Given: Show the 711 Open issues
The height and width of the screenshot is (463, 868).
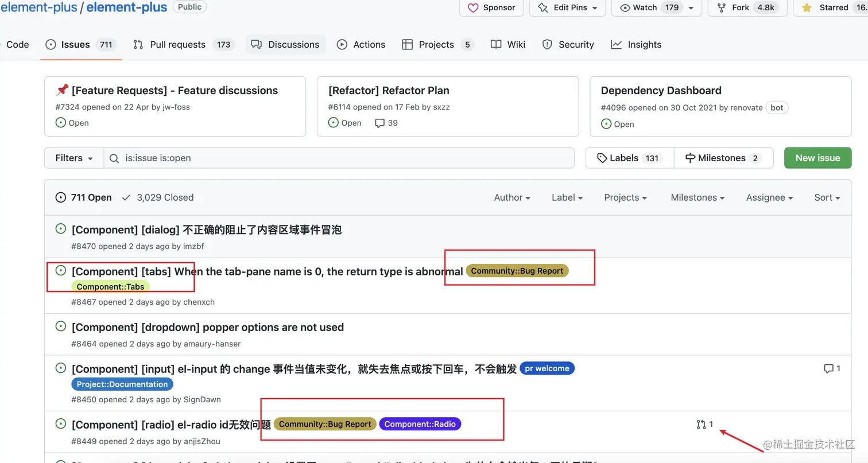Looking at the screenshot, I should click(84, 197).
